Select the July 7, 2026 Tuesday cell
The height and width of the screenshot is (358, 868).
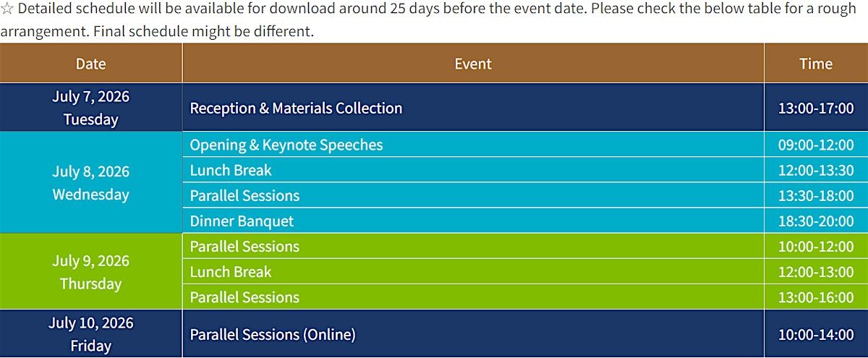[x=90, y=108]
